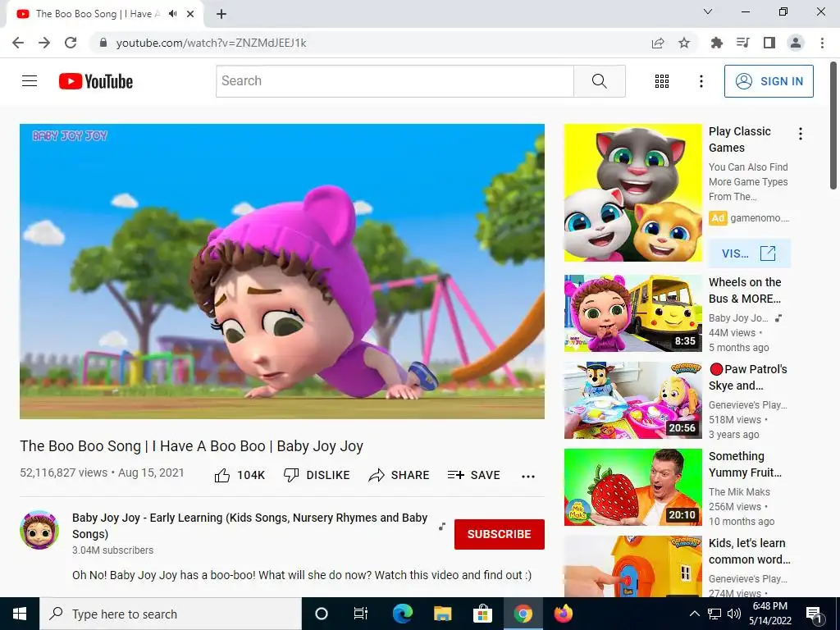Click the SIGN IN button
The width and height of the screenshot is (840, 630).
pyautogui.click(x=769, y=81)
